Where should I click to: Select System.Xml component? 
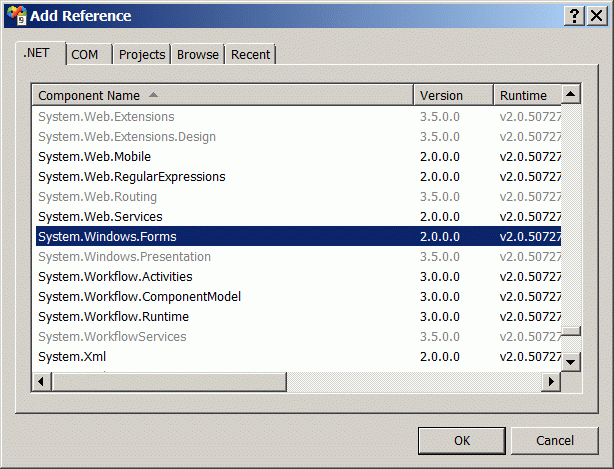[x=298, y=356]
